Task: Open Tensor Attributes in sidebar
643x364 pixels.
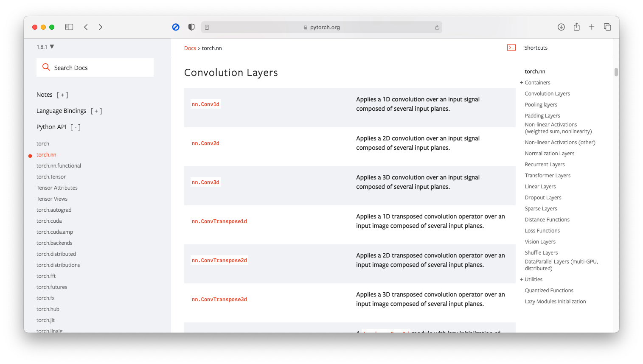Action: click(x=57, y=188)
